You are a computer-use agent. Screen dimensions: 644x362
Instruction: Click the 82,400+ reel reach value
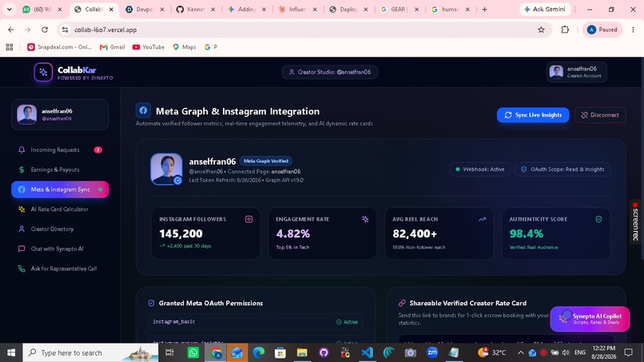click(415, 234)
